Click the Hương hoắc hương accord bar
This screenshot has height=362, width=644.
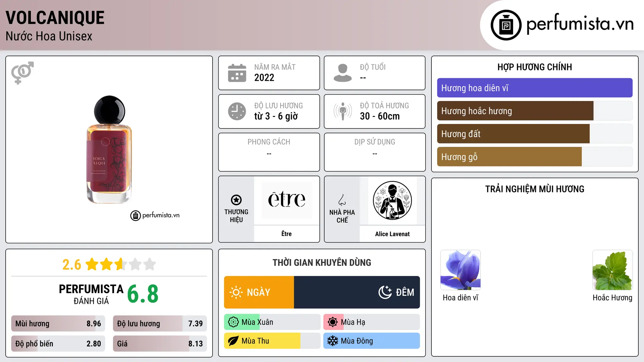point(535,111)
